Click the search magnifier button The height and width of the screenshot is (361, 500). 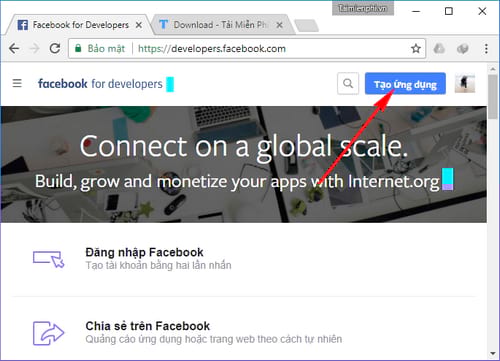point(348,83)
